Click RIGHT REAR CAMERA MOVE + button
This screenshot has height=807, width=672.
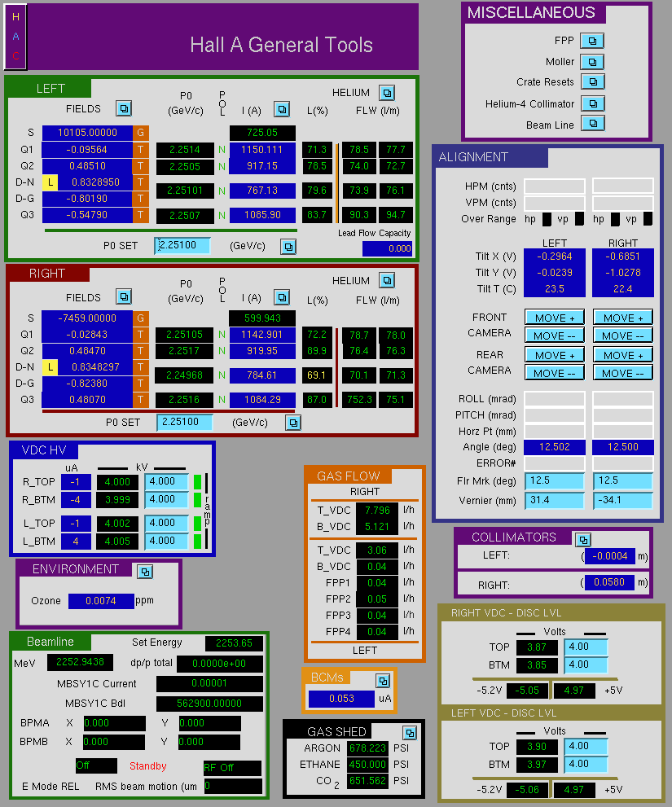tap(623, 354)
